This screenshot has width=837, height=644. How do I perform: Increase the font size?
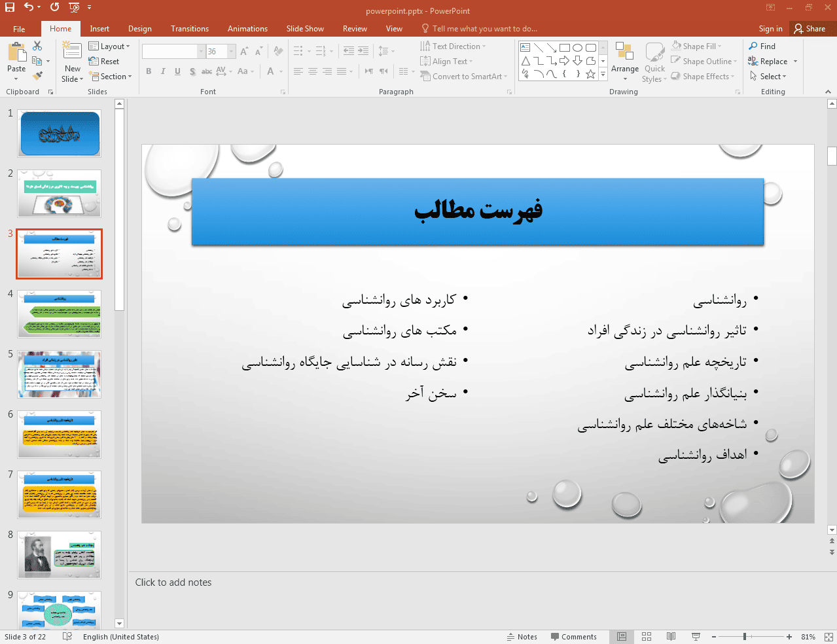[244, 51]
